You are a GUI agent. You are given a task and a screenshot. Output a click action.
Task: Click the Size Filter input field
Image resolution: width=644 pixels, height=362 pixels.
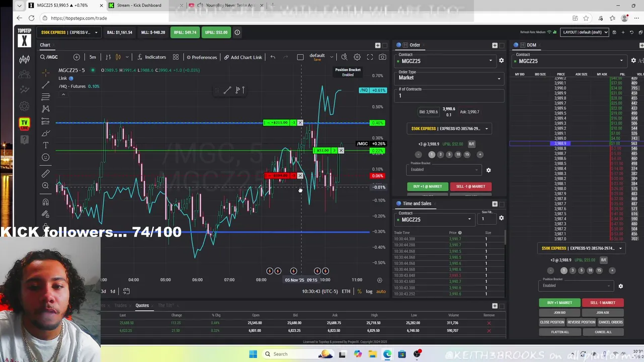tap(487, 219)
